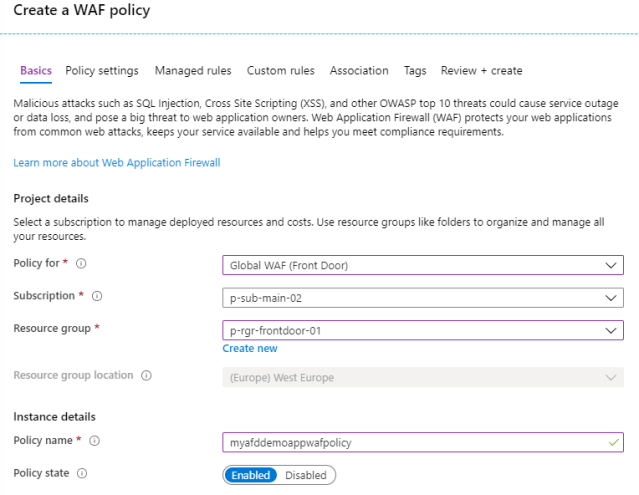639x495 pixels.
Task: Click the Create new resource group link
Action: click(x=250, y=349)
